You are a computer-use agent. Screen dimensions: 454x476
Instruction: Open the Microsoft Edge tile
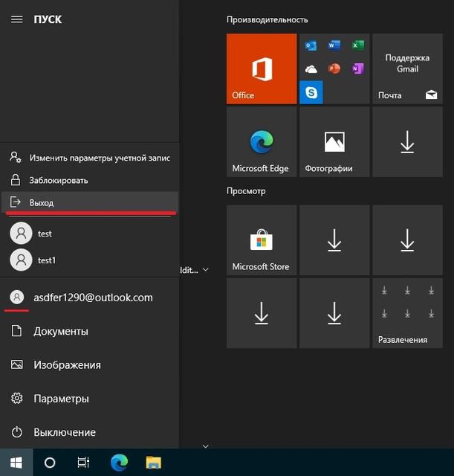[262, 142]
